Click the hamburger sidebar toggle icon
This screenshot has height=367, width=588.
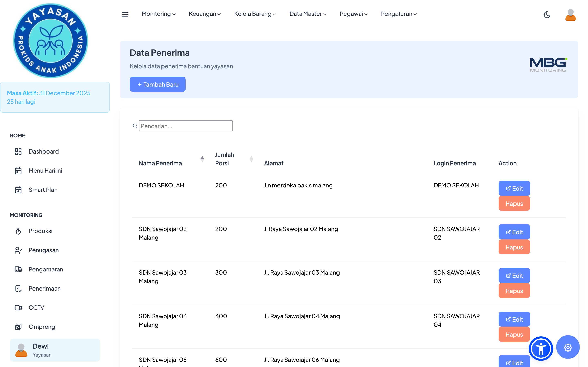pos(125,14)
